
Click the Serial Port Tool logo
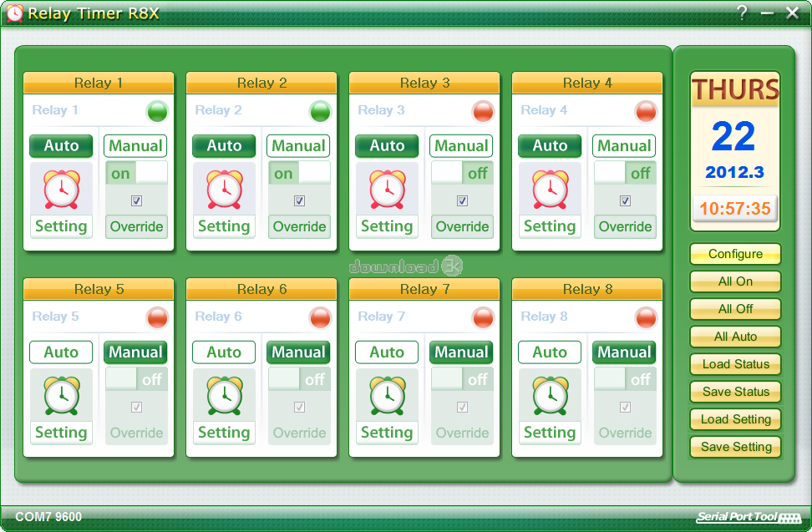[x=749, y=517]
